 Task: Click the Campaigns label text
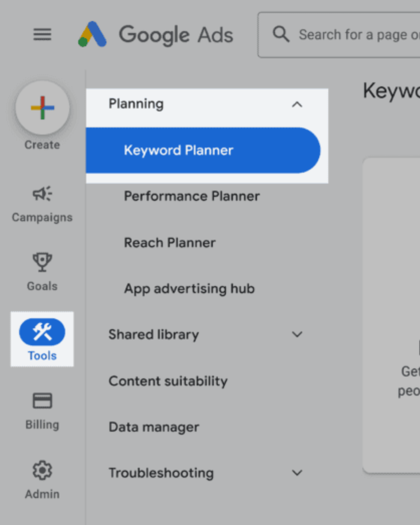coord(42,217)
